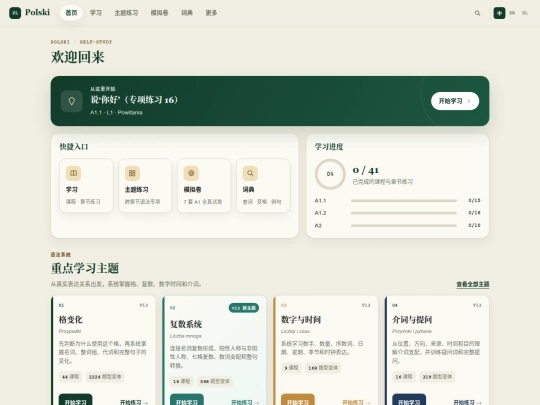Click the lightbulb icon in green banner
Image resolution: width=540 pixels, height=405 pixels.
(x=72, y=101)
